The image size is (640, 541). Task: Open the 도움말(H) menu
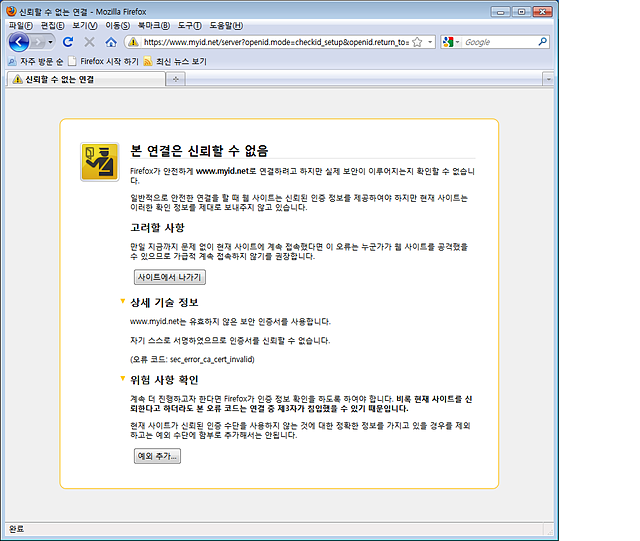coord(226,26)
